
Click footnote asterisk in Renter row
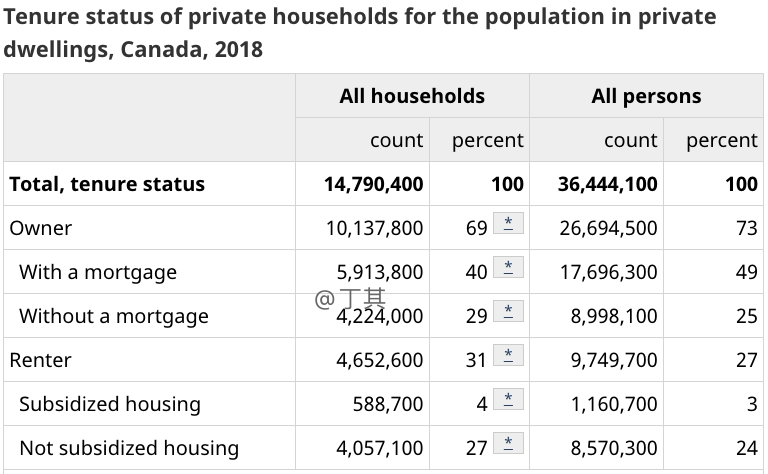click(508, 356)
